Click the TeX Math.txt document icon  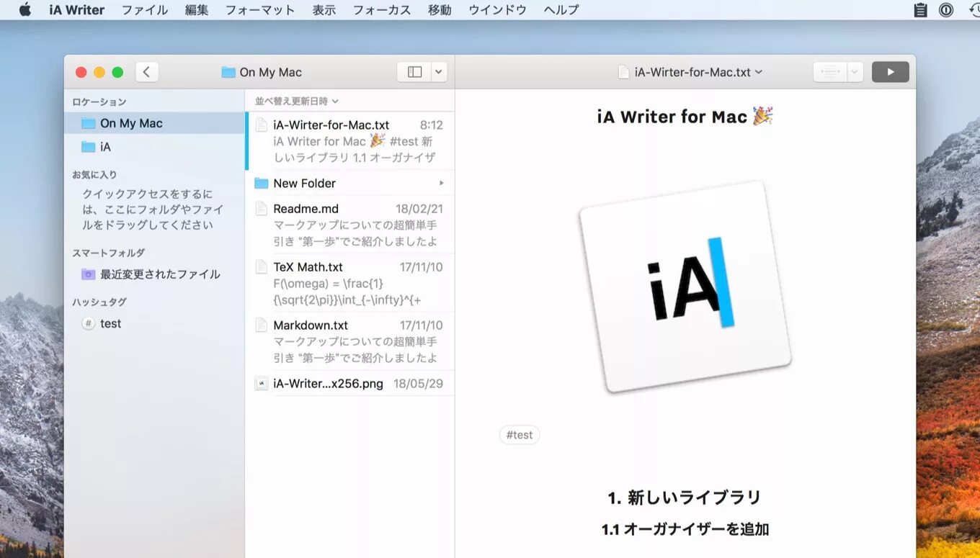(262, 267)
